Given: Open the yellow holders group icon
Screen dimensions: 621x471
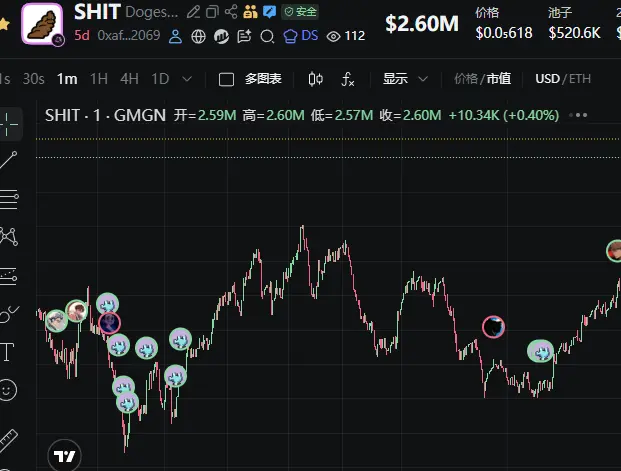Looking at the screenshot, I should 250,12.
